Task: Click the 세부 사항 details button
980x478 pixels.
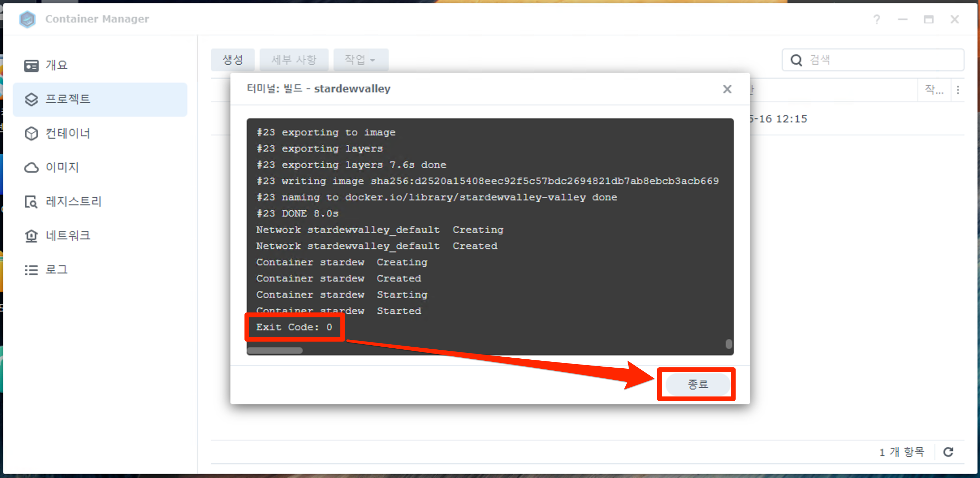Action: tap(294, 60)
